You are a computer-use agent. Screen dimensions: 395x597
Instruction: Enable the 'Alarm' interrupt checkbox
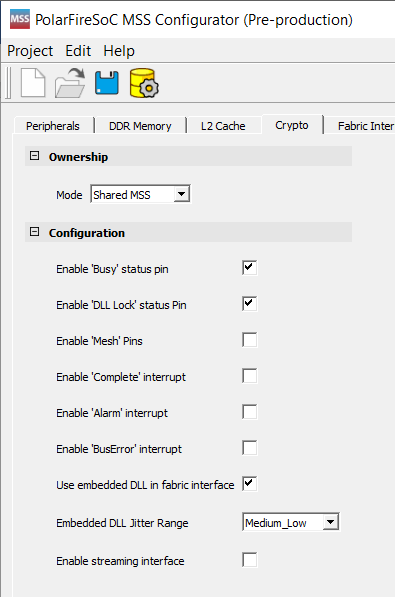point(249,412)
